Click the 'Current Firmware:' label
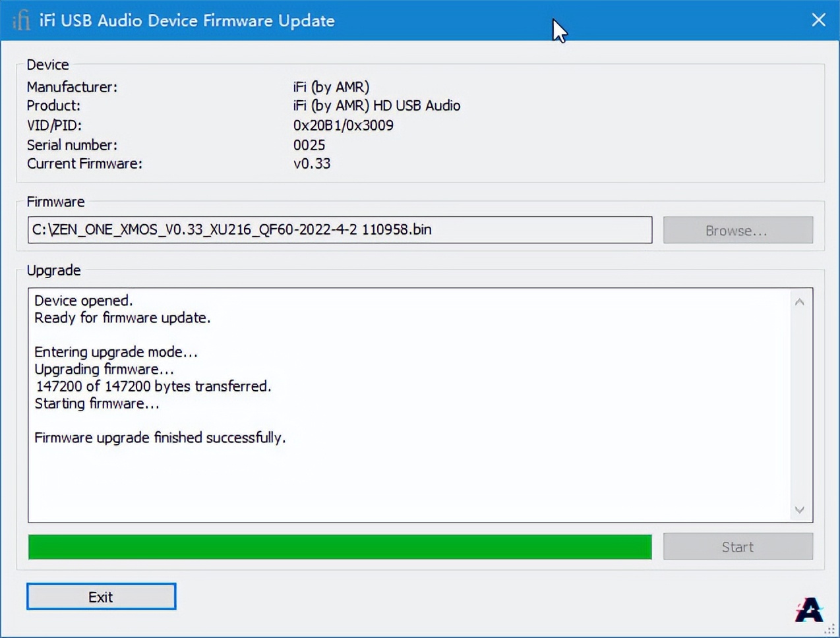Image resolution: width=840 pixels, height=638 pixels. coord(84,163)
